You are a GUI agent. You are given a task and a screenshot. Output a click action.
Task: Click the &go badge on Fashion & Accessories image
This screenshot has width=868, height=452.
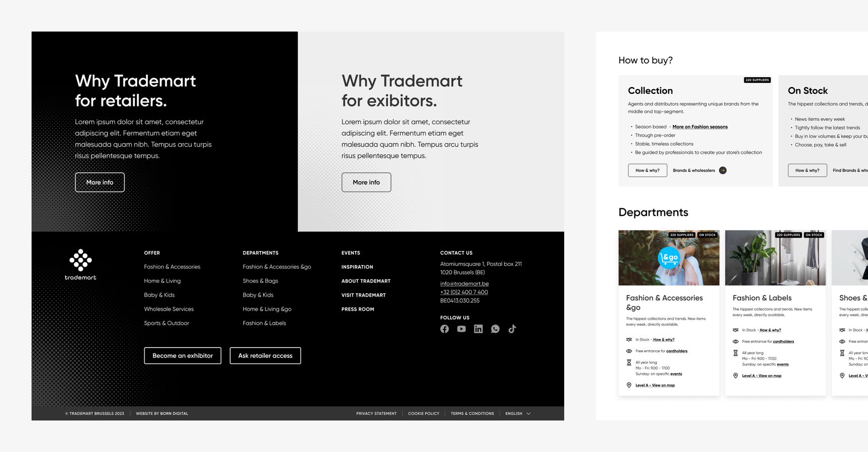click(x=669, y=257)
